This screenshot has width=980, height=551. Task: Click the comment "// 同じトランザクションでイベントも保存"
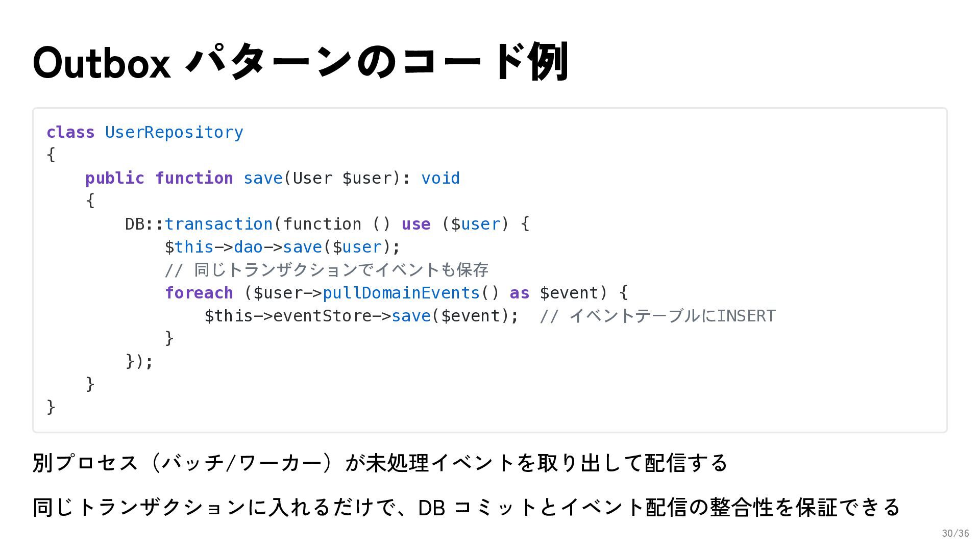pos(327,270)
